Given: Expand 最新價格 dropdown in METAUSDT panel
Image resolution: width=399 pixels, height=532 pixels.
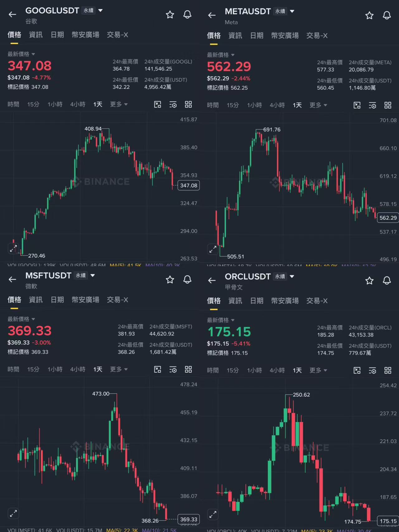Looking at the screenshot, I should (x=221, y=55).
